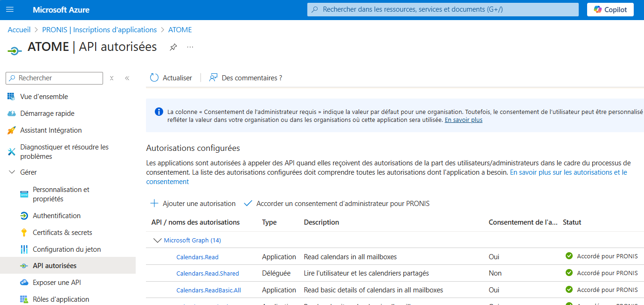Viewport: 644px width, 305px height.
Task: Focus the sidebar Rechercher box
Action: coord(54,78)
